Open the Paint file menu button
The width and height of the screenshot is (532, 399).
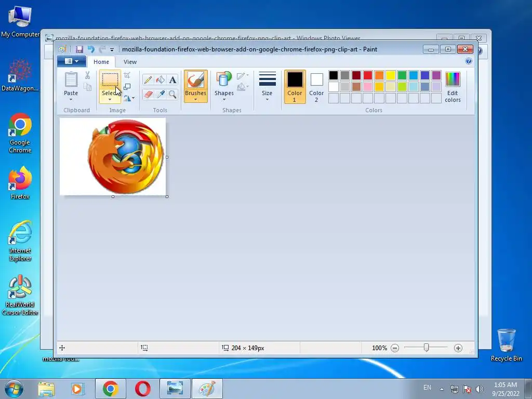coord(72,61)
